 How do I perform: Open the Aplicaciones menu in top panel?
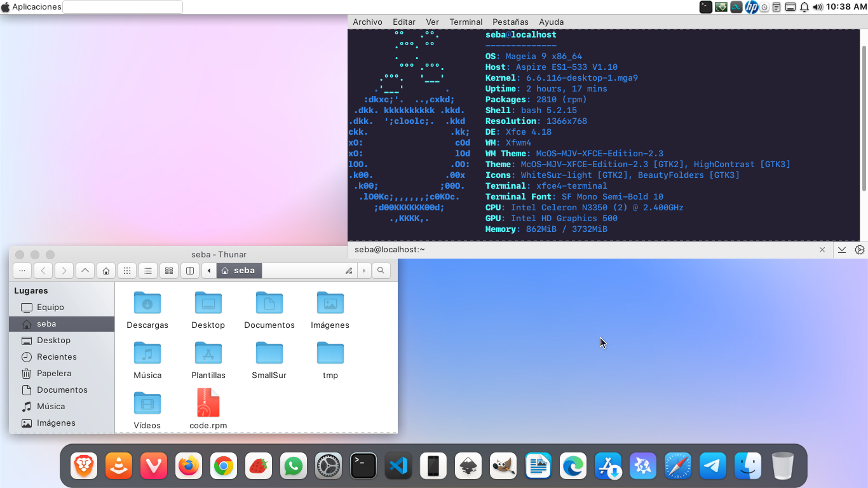36,7
